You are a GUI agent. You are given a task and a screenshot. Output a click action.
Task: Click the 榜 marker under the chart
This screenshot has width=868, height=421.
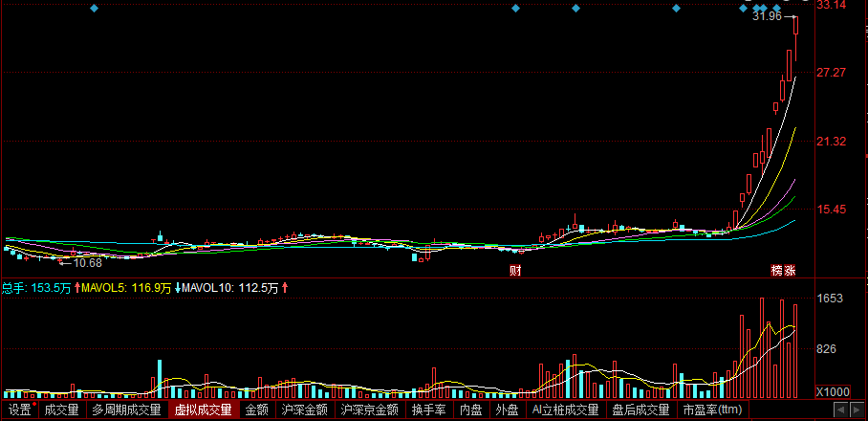(x=778, y=271)
